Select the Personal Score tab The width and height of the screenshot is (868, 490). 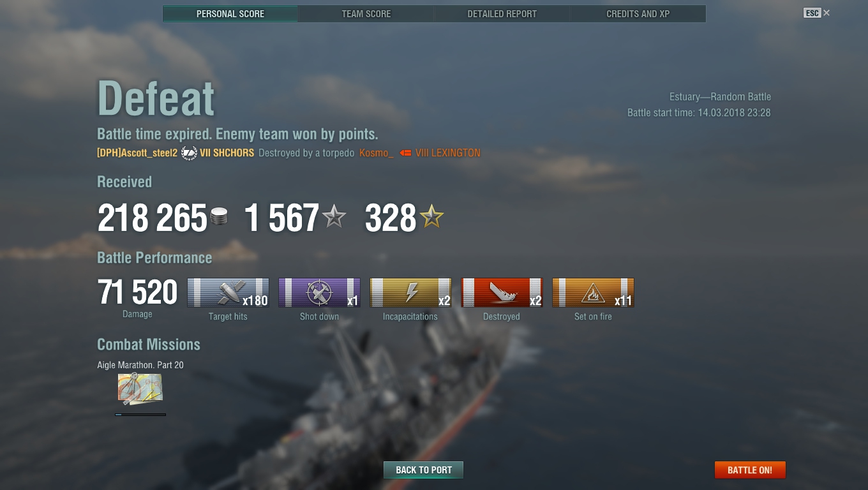pos(230,13)
